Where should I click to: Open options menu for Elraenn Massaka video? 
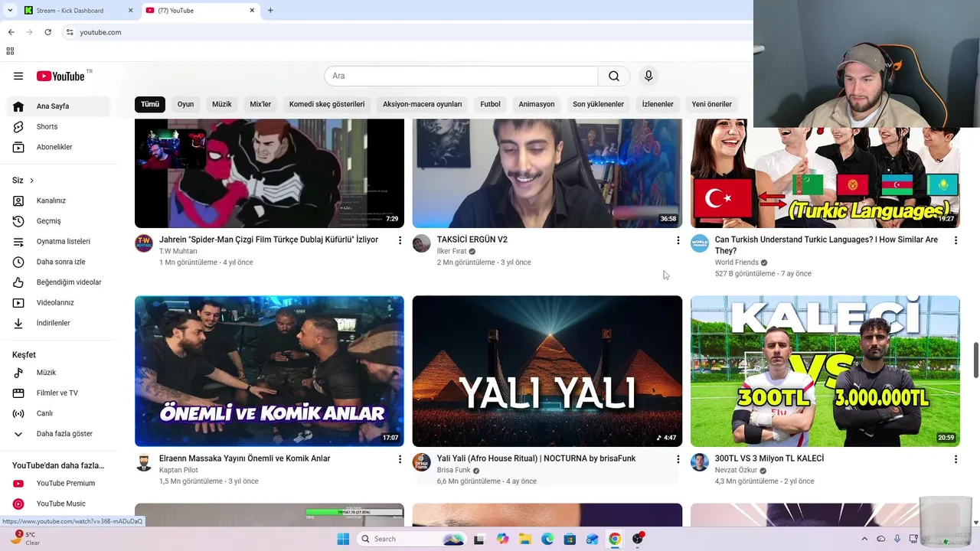(400, 459)
